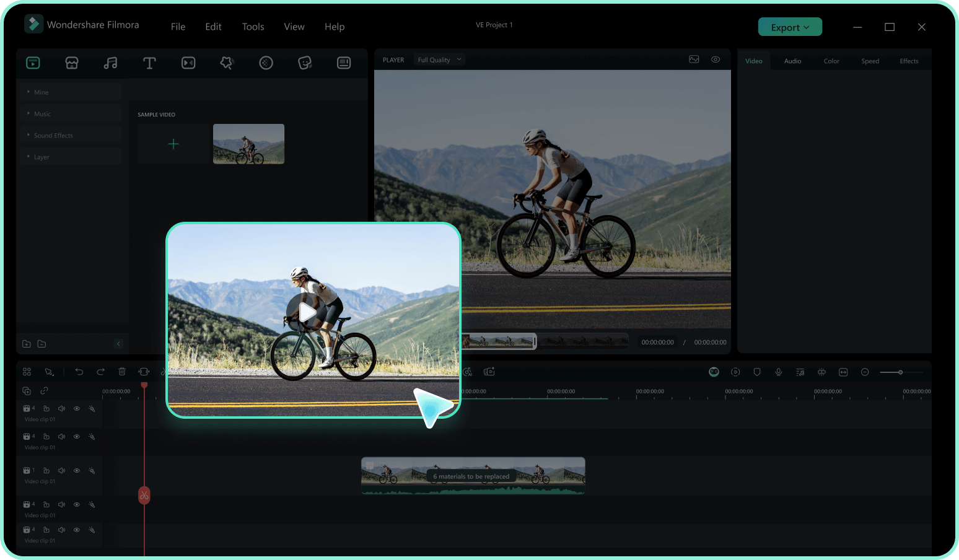Expand the Mine category
Screen dimensions: 959x560
click(70, 92)
